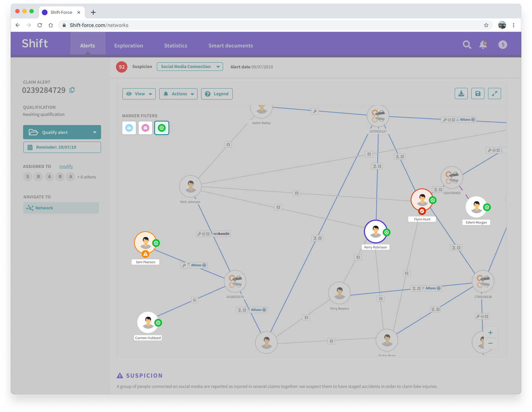Select Carmen Hubbard node
Image resolution: width=532 pixels, height=412 pixels.
coord(148,322)
